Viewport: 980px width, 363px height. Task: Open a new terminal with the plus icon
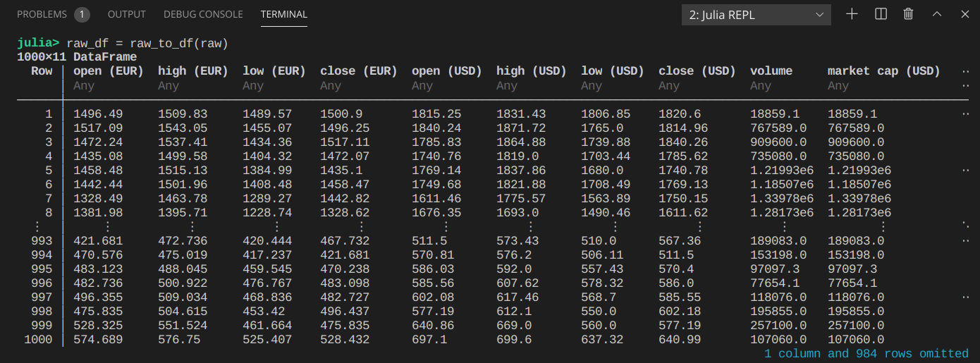[852, 14]
